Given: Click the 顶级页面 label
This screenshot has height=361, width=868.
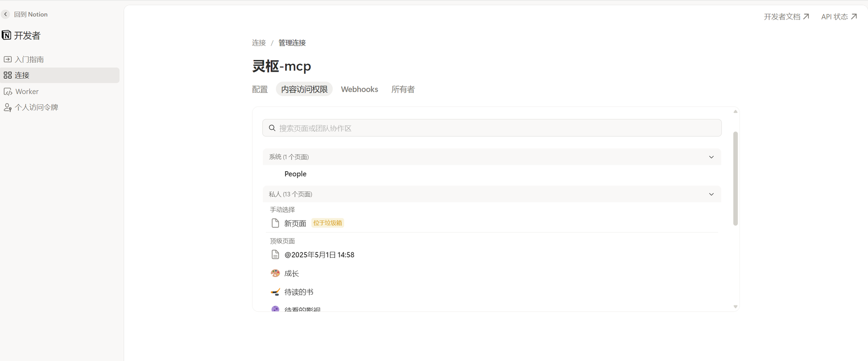Looking at the screenshot, I should click(x=282, y=241).
